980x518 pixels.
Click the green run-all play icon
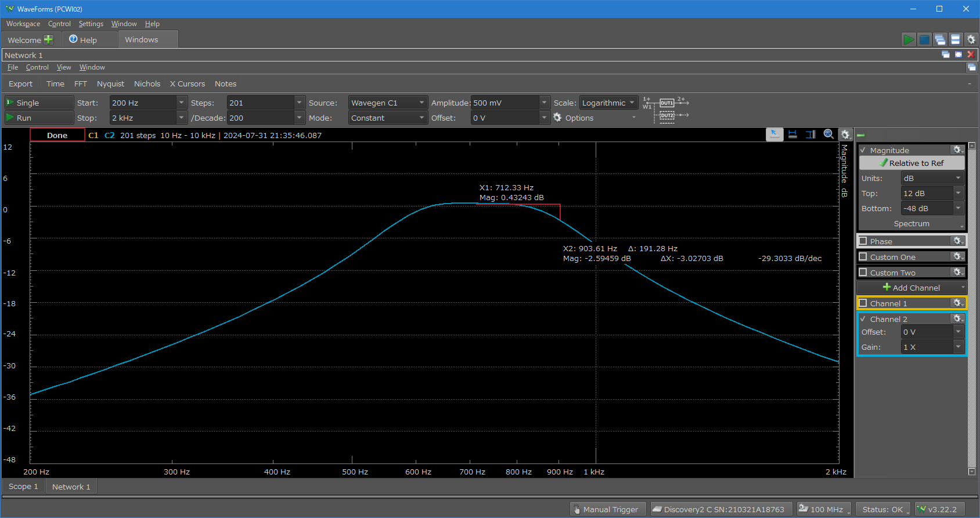[x=909, y=39]
